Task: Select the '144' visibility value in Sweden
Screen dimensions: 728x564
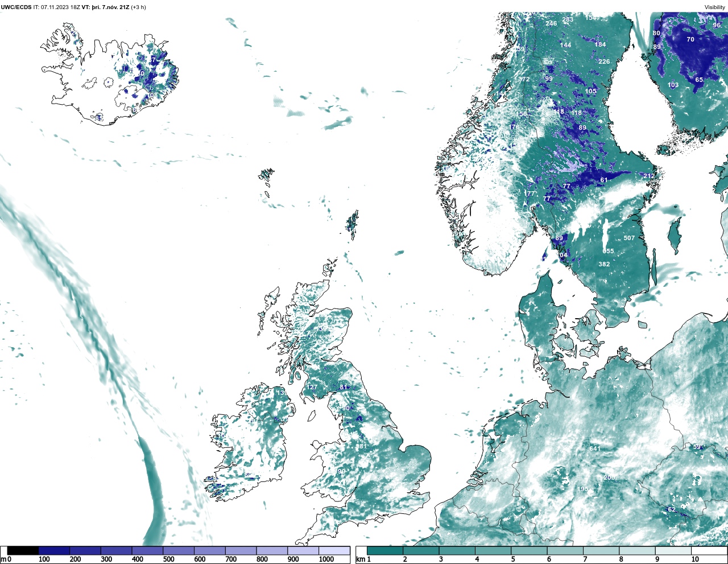Action: pyautogui.click(x=565, y=45)
